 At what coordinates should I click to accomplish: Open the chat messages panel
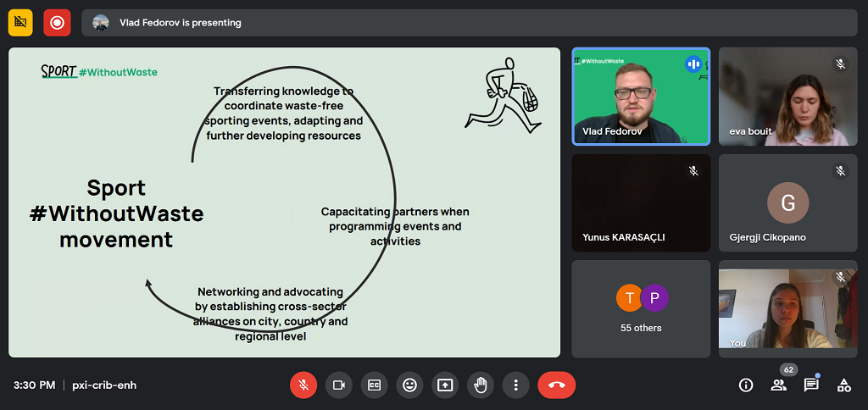pyautogui.click(x=811, y=385)
